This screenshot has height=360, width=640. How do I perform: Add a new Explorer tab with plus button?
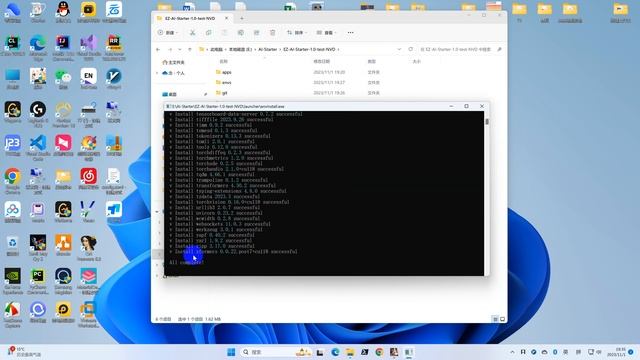coord(242,18)
